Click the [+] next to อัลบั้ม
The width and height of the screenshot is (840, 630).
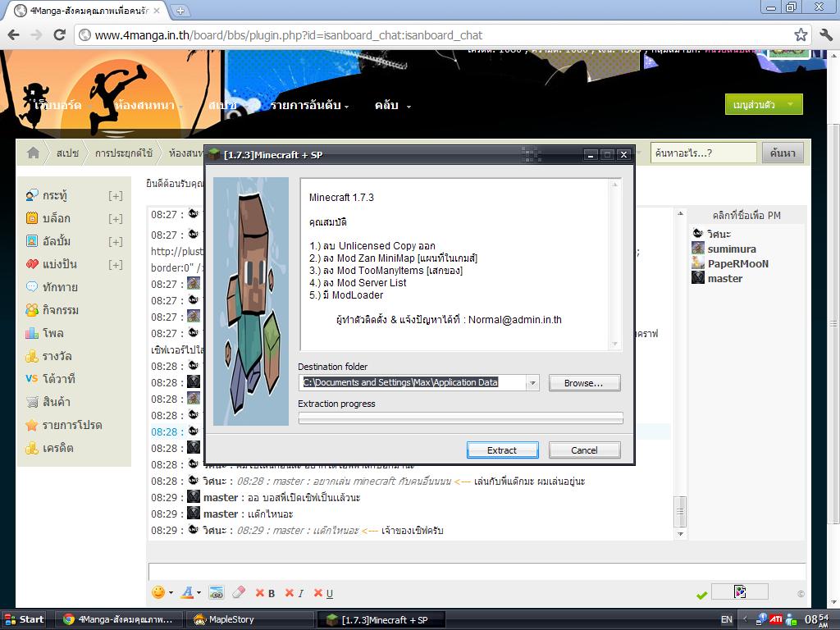pyautogui.click(x=115, y=242)
